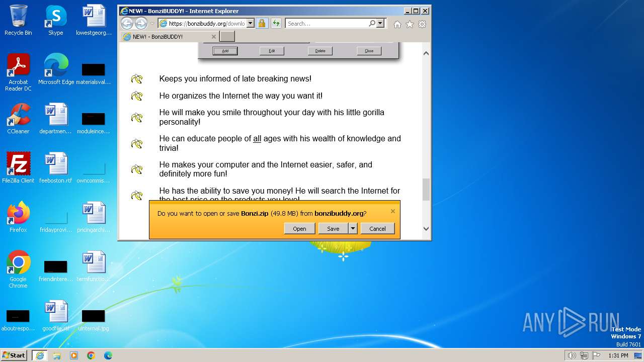Expand the address bar history dropdown
This screenshot has height=362, width=644.
250,23
